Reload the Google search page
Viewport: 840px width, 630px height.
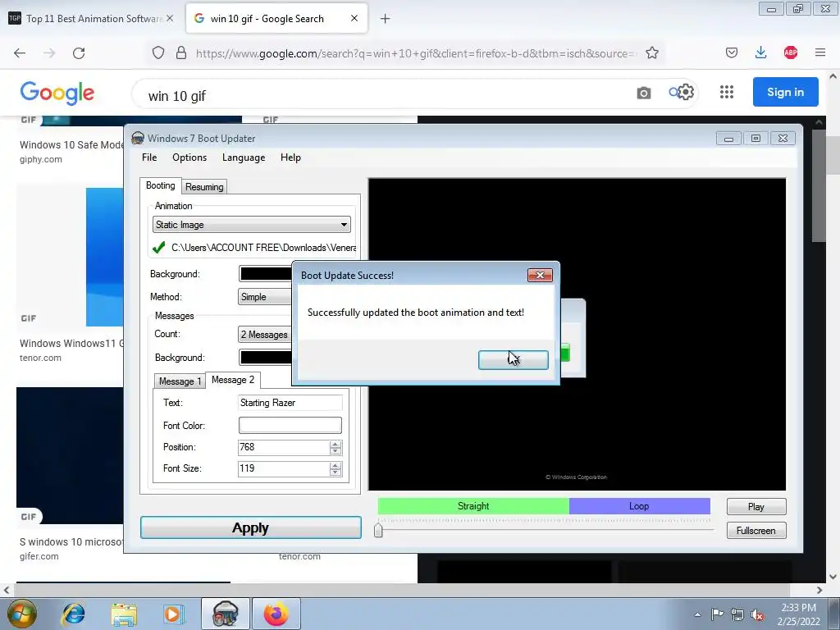[x=79, y=53]
